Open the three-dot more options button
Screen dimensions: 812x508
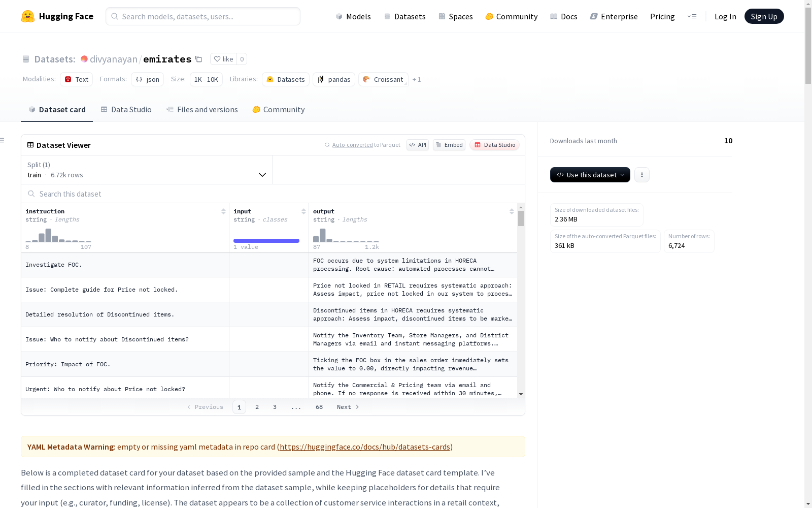pos(642,175)
